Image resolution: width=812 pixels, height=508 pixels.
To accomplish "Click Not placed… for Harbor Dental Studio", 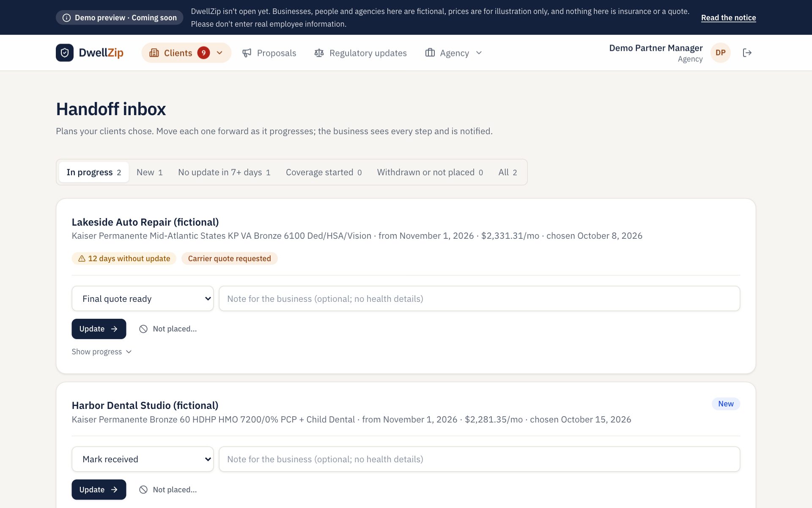I will point(168,490).
